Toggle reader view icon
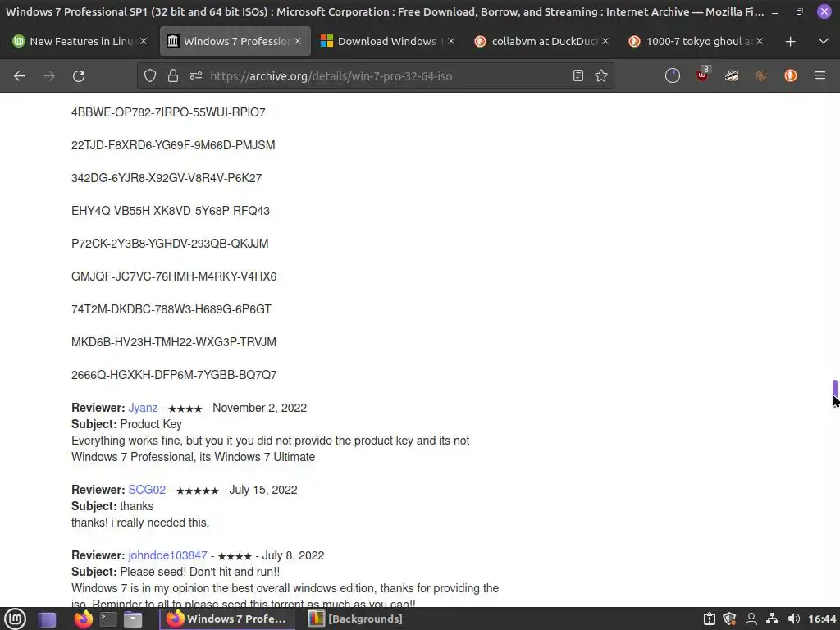 click(x=578, y=76)
